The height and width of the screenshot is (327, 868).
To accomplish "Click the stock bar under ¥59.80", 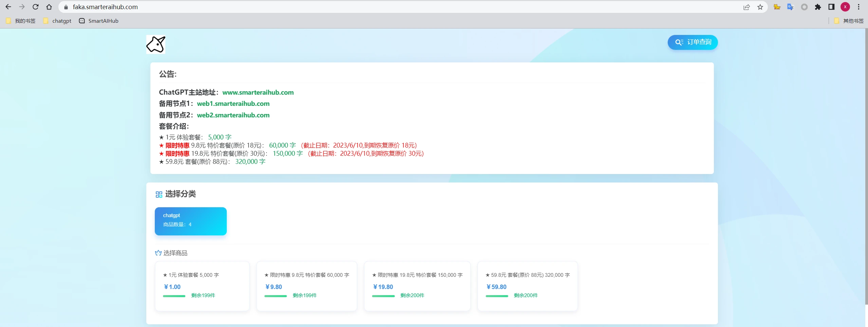I will [497, 296].
